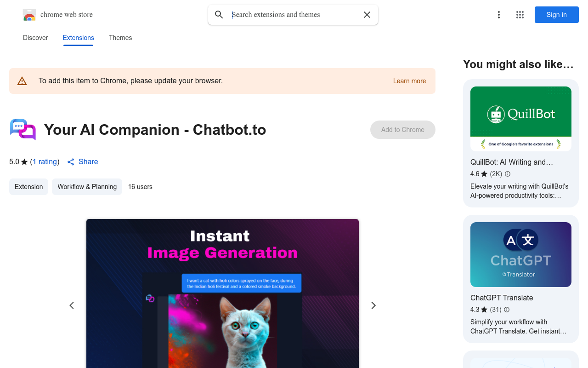The image size is (588, 368).
Task: Open the ChatGPT Translator banner image
Action: click(x=521, y=254)
